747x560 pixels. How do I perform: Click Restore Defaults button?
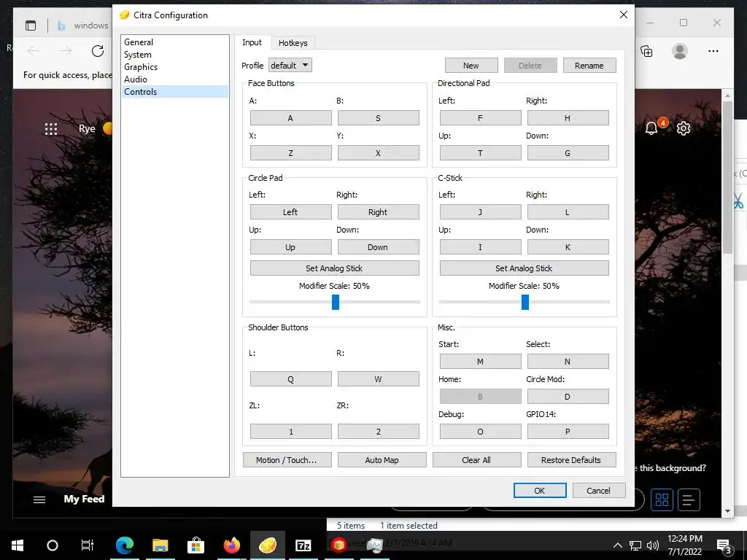(x=571, y=460)
